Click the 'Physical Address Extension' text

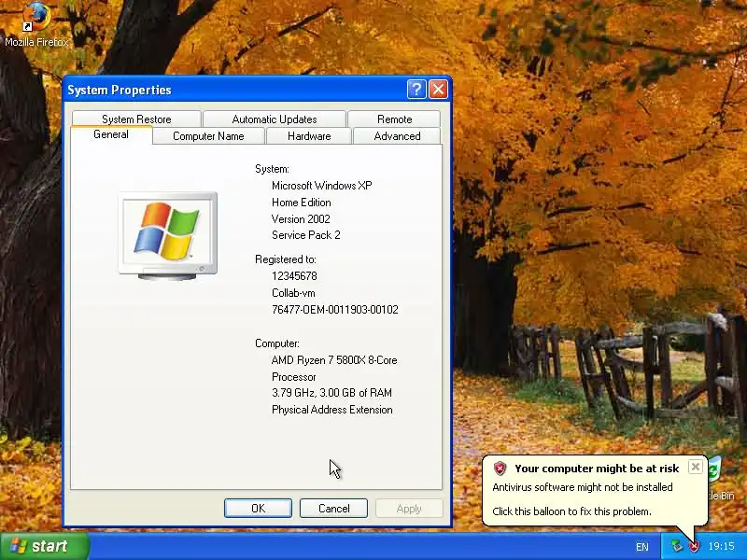(x=332, y=410)
